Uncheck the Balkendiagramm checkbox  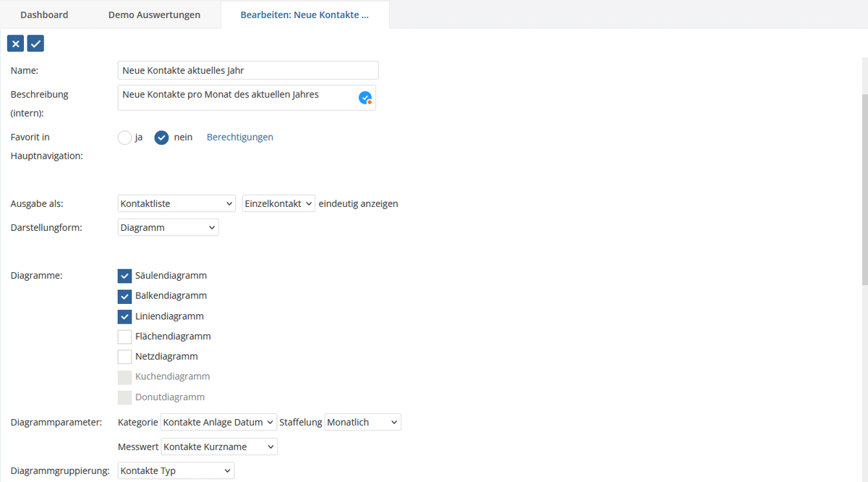click(124, 296)
